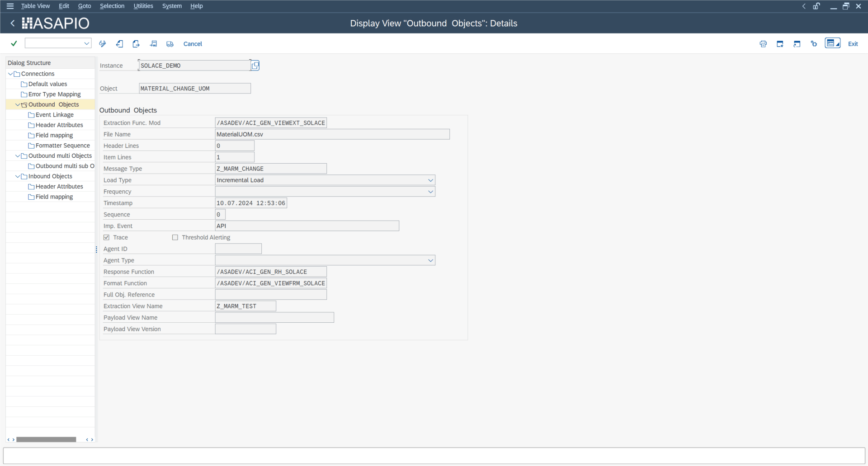
Task: Click the Message Type field
Action: (271, 169)
